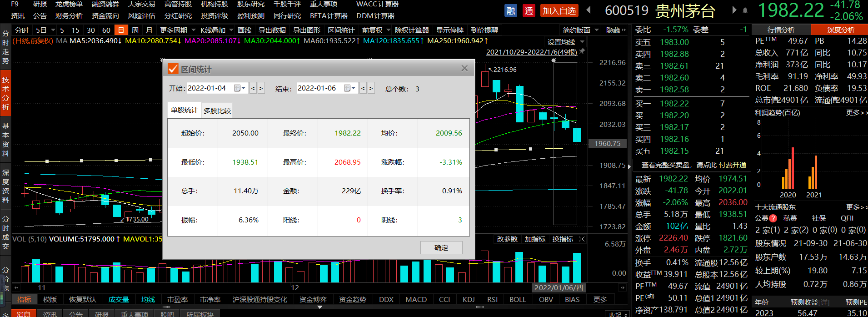
Task: Open the 简约版面 layout dropdown
Action: 580,30
